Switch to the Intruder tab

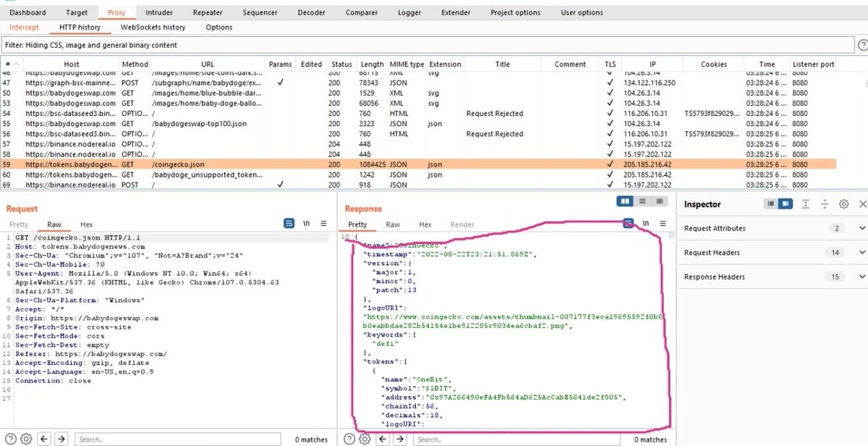158,12
